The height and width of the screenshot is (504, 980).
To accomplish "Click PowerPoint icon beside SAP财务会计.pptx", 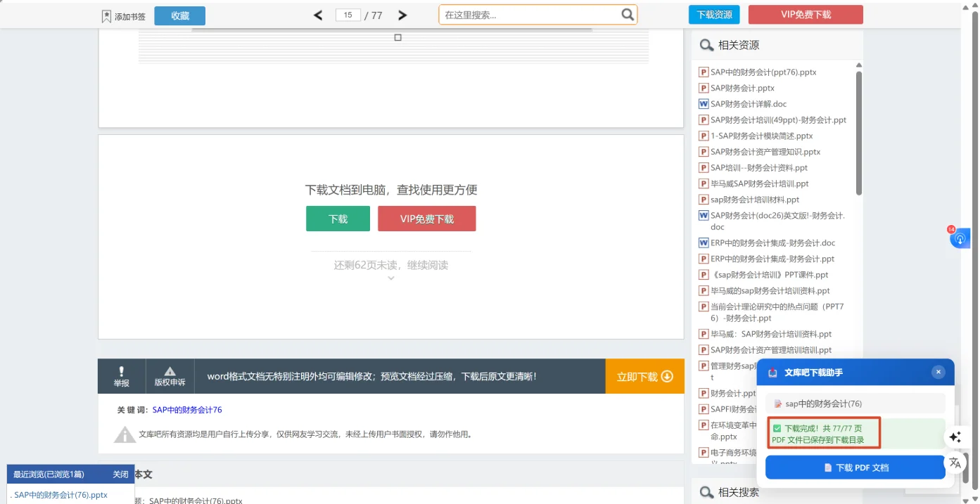I will pyautogui.click(x=704, y=89).
